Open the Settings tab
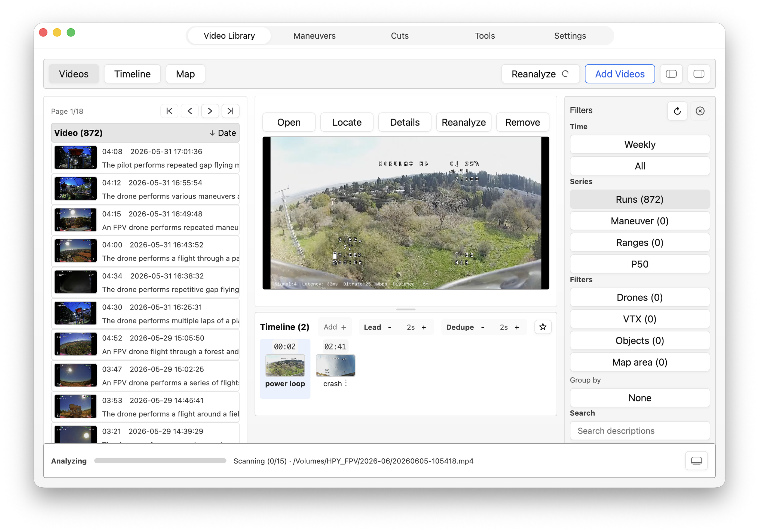Image resolution: width=759 pixels, height=532 pixels. click(x=570, y=36)
